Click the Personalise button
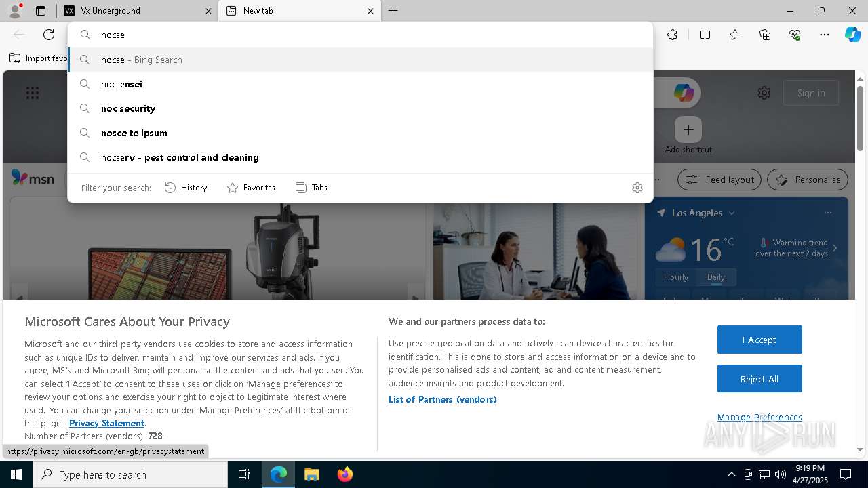 click(808, 180)
